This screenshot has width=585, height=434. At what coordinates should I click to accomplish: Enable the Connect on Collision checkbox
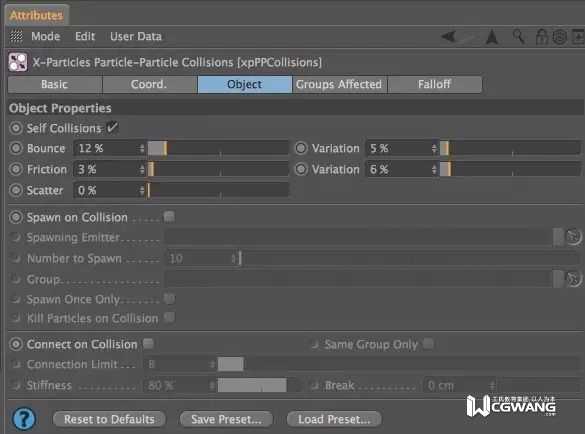coord(148,343)
